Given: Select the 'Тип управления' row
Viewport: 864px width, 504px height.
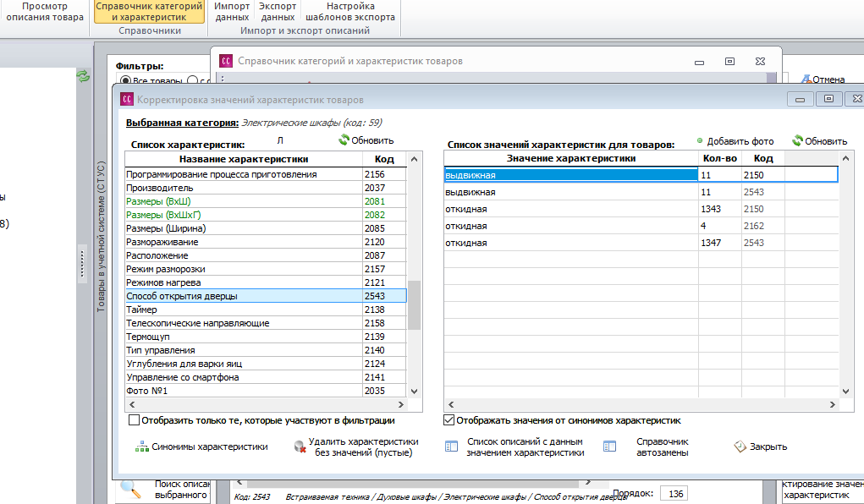Looking at the screenshot, I should pos(266,350).
